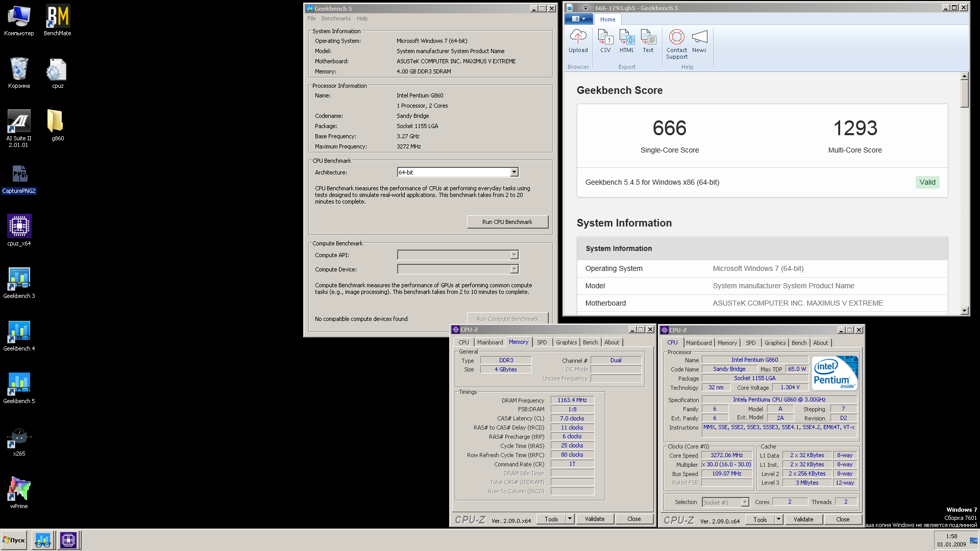The height and width of the screenshot is (551, 980).
Task: Click the Geekbench taskbar button
Action: click(x=43, y=540)
